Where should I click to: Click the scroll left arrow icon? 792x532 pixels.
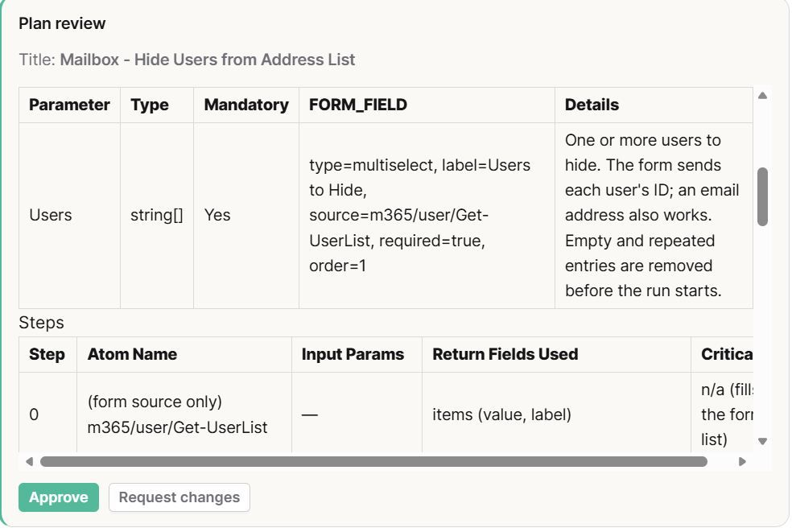tap(29, 461)
